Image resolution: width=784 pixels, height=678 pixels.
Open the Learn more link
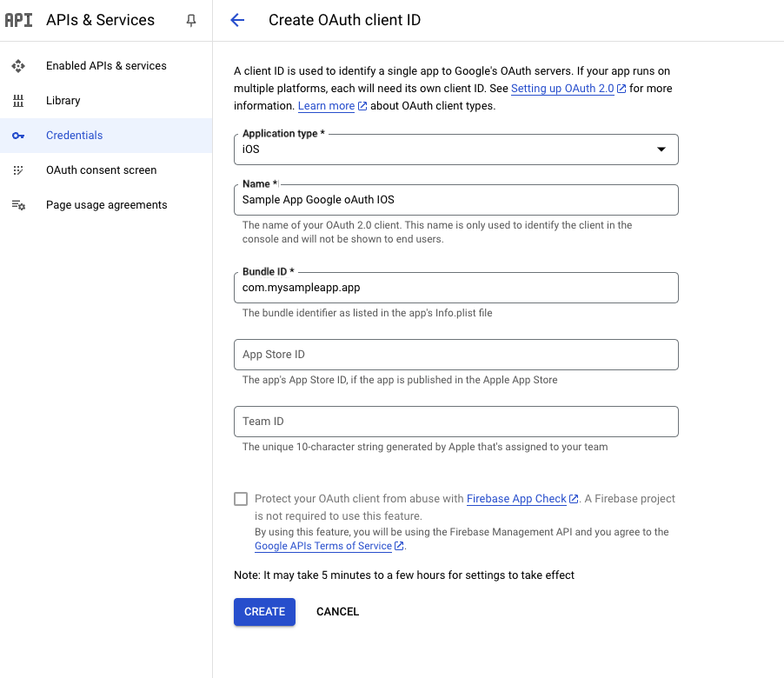pyautogui.click(x=327, y=106)
